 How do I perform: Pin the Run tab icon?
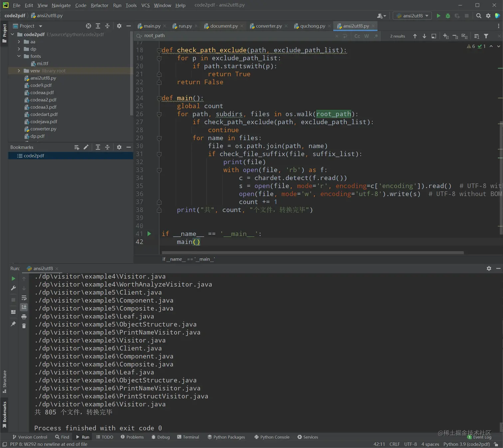[13, 324]
